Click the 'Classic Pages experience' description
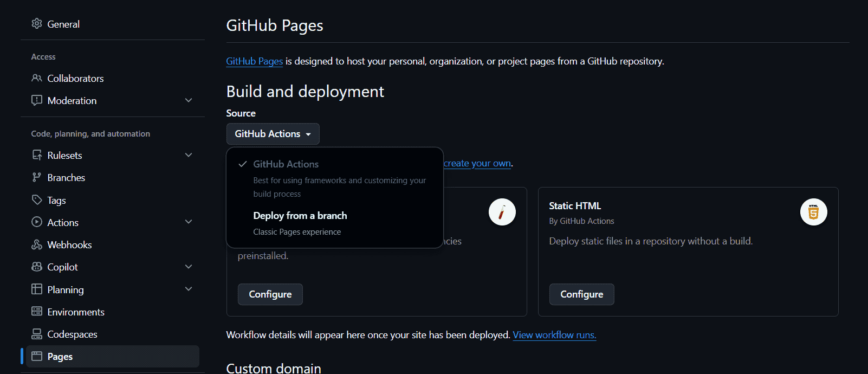 pos(297,232)
